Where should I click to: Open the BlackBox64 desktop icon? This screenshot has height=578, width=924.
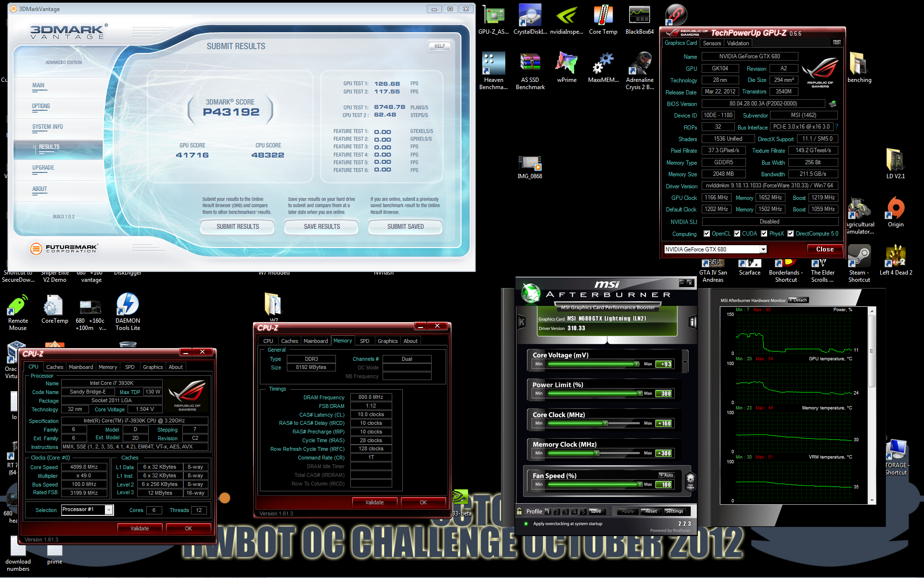click(x=640, y=19)
